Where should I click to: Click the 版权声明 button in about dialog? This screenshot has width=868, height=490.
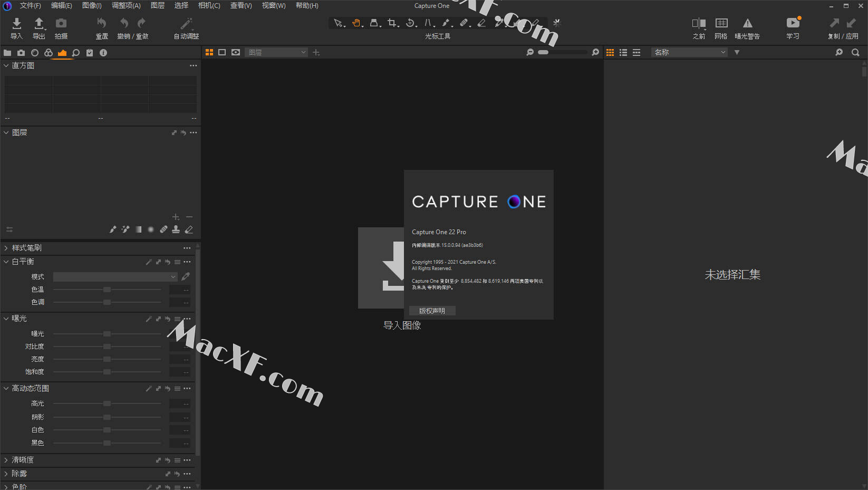pyautogui.click(x=432, y=311)
